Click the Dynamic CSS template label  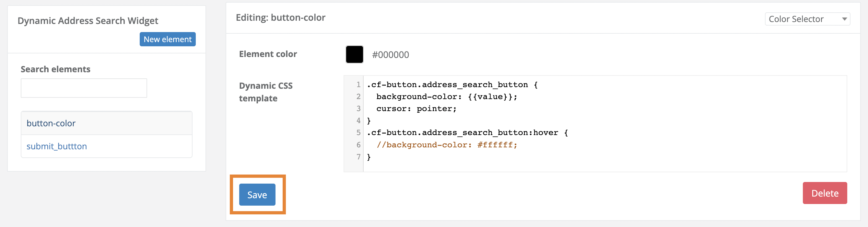coord(266,92)
